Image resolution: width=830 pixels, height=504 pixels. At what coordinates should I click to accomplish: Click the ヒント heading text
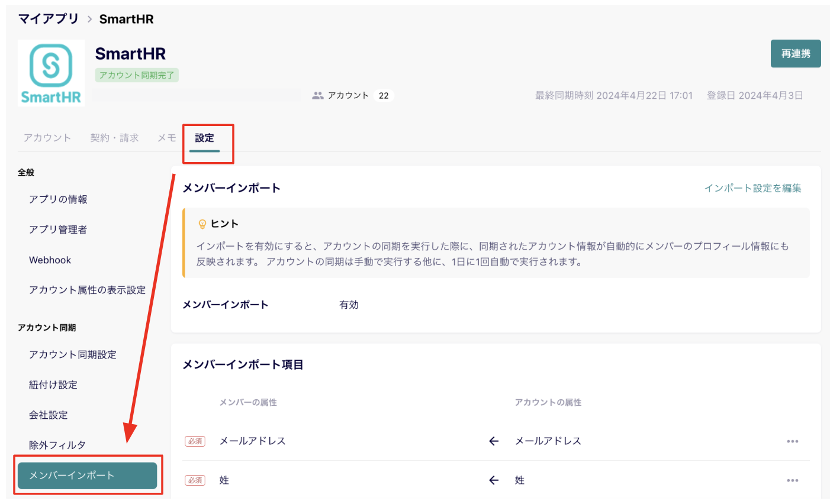[224, 224]
